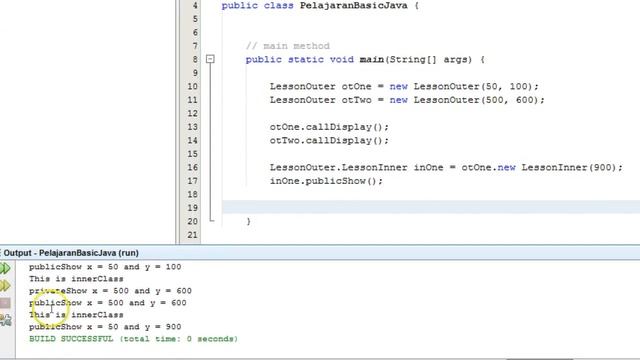Click the 'otOne.callDisplay();' statement
Image resolution: width=640 pixels, height=360 pixels.
(x=329, y=127)
